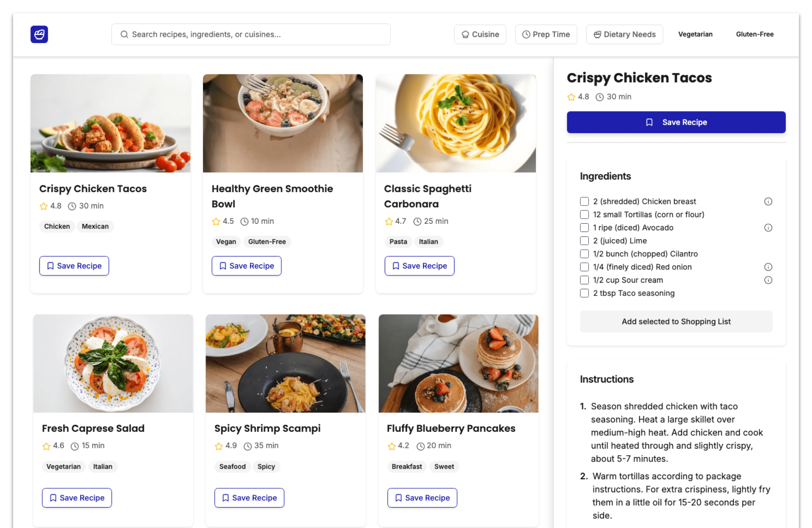Tick the Lime ingredient checkbox
This screenshot has height=528, width=812.
(584, 241)
